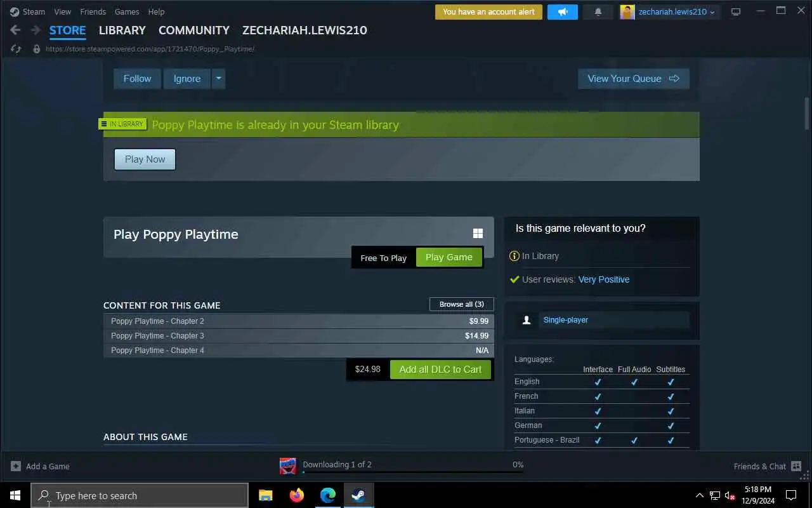Viewport: 812px width, 508px height.
Task: Open the Help menu
Action: [x=156, y=11]
